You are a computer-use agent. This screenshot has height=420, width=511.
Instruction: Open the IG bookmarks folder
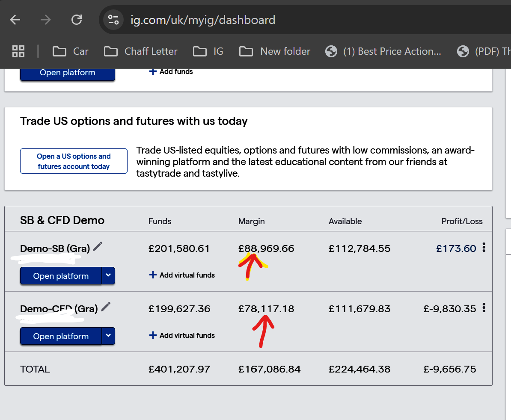coord(208,51)
